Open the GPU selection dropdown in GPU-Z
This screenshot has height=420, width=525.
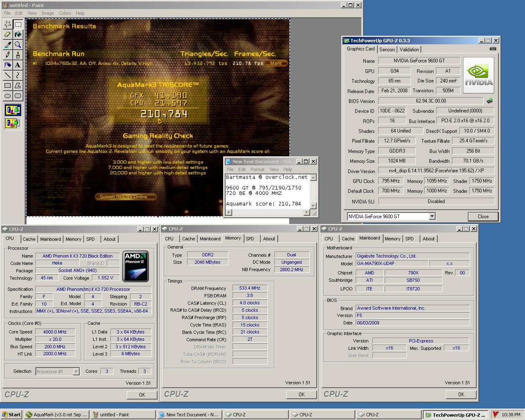click(432, 216)
